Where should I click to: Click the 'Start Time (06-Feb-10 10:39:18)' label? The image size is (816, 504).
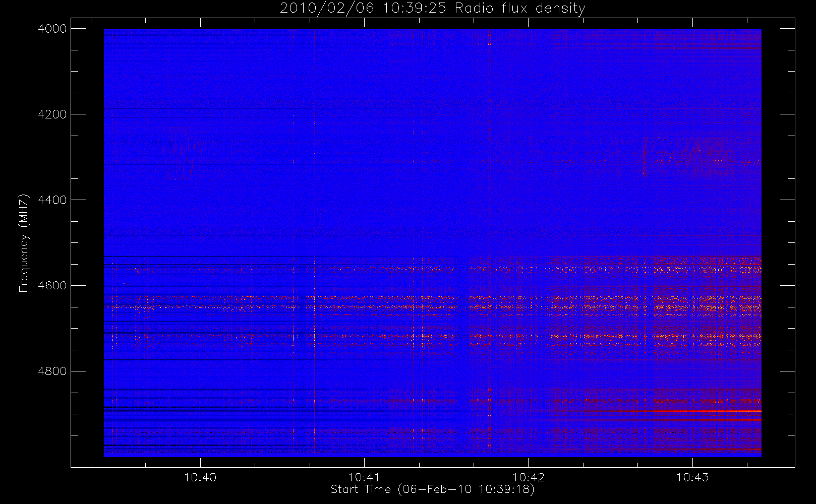pyautogui.click(x=432, y=489)
